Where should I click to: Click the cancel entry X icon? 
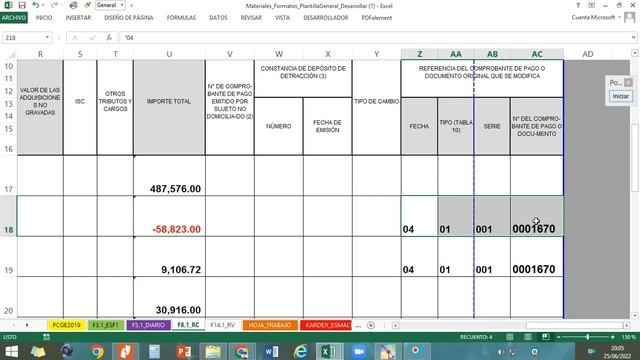[x=75, y=38]
